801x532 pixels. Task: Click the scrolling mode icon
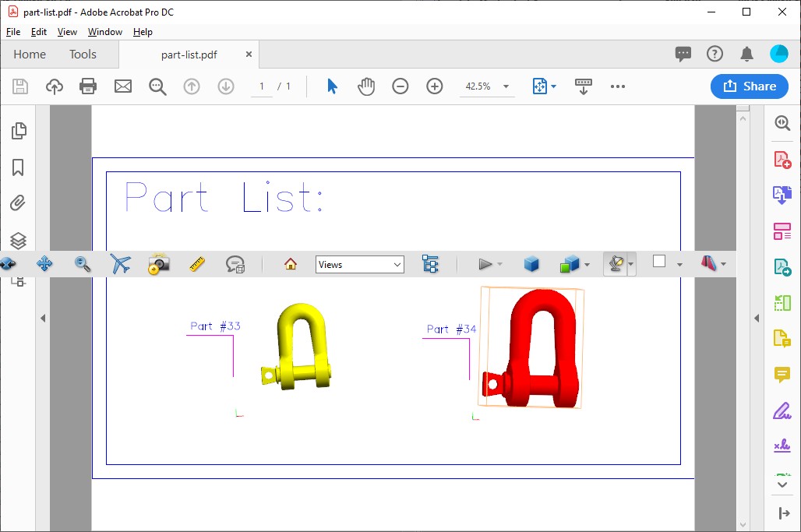(x=583, y=86)
